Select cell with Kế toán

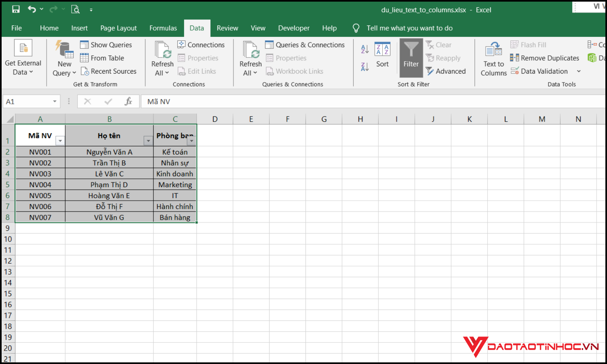click(175, 152)
